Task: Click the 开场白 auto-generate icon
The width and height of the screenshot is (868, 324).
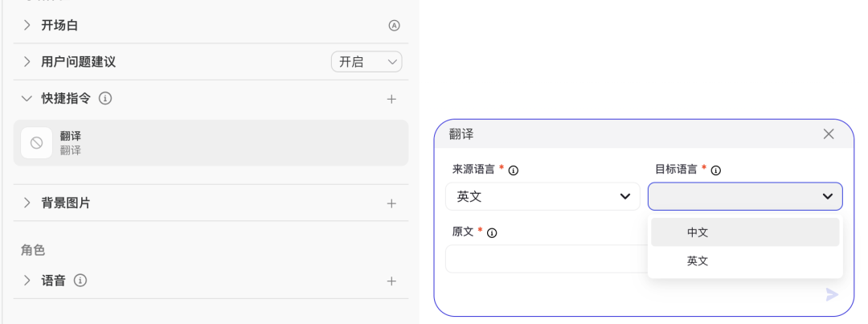Action: (394, 25)
